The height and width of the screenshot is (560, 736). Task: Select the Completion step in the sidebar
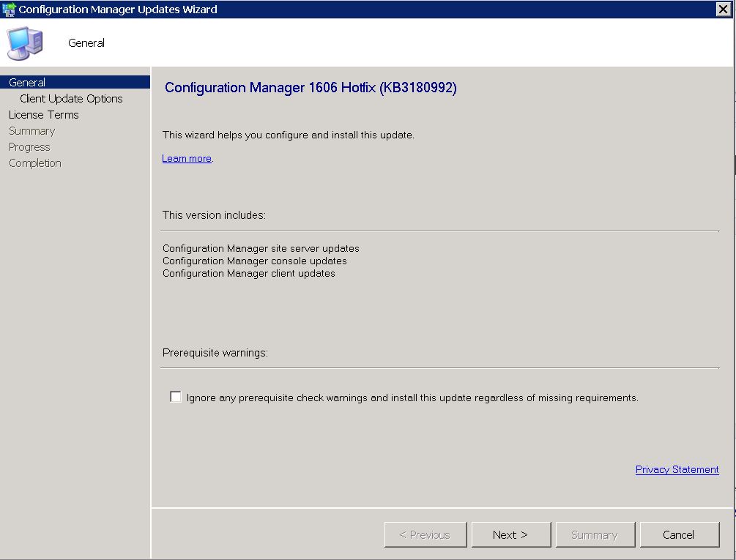[x=35, y=163]
